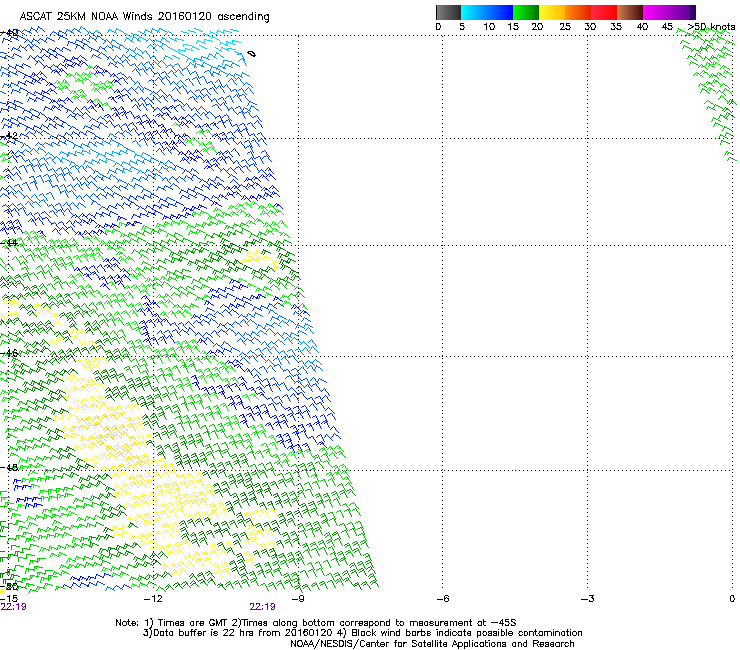Click the NOAA/NESDIS credit line
This screenshot has width=740, height=650.
(x=432, y=644)
